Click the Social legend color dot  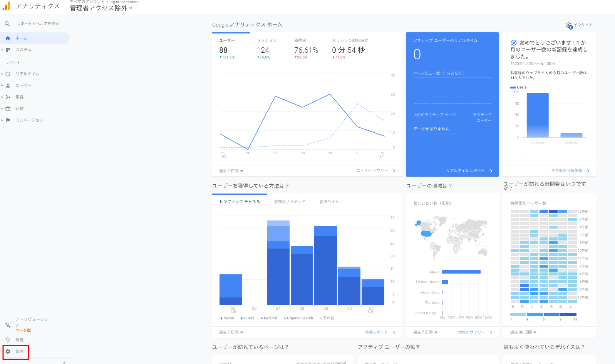click(221, 318)
